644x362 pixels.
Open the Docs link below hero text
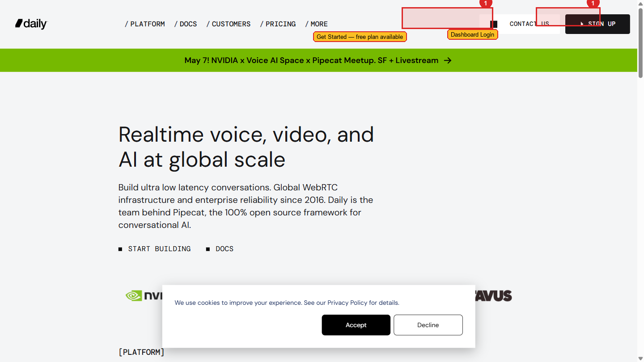pos(220,249)
